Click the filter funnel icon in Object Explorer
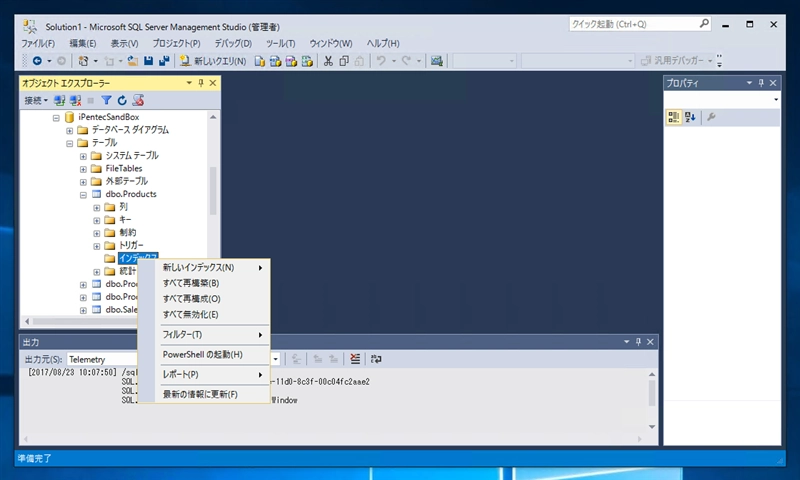 pyautogui.click(x=106, y=100)
